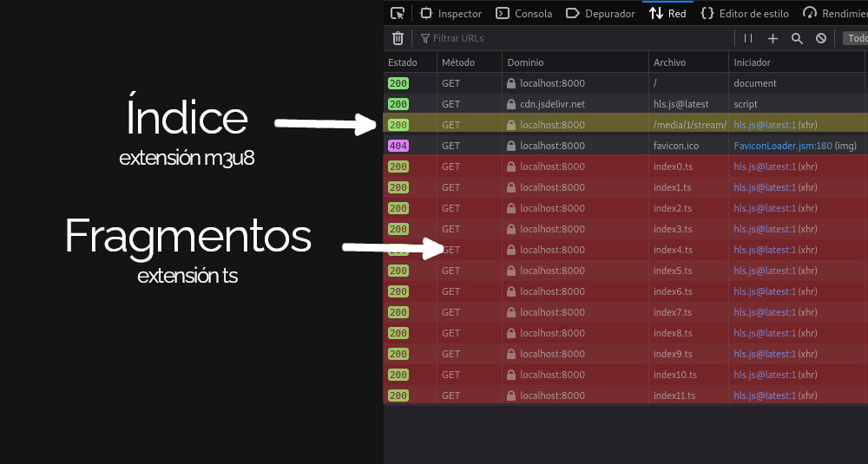Image resolution: width=868 pixels, height=464 pixels.
Task: Select the favicon.ico 404 request row
Action: [x=675, y=146]
